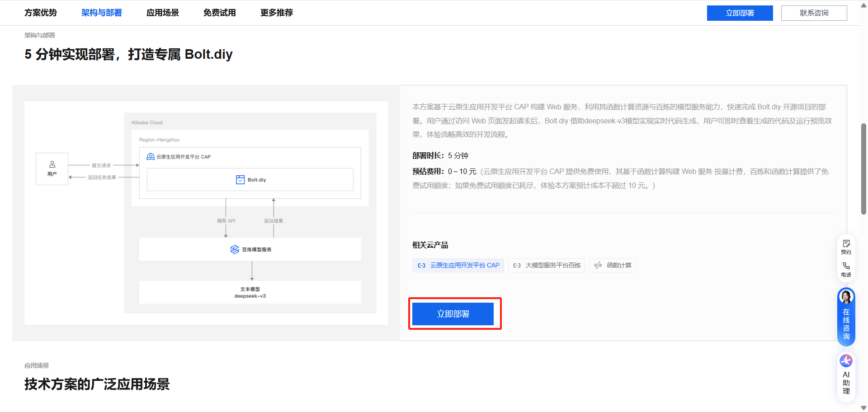Open the 方案优势 tab
The height and width of the screenshot is (412, 868).
pos(41,13)
